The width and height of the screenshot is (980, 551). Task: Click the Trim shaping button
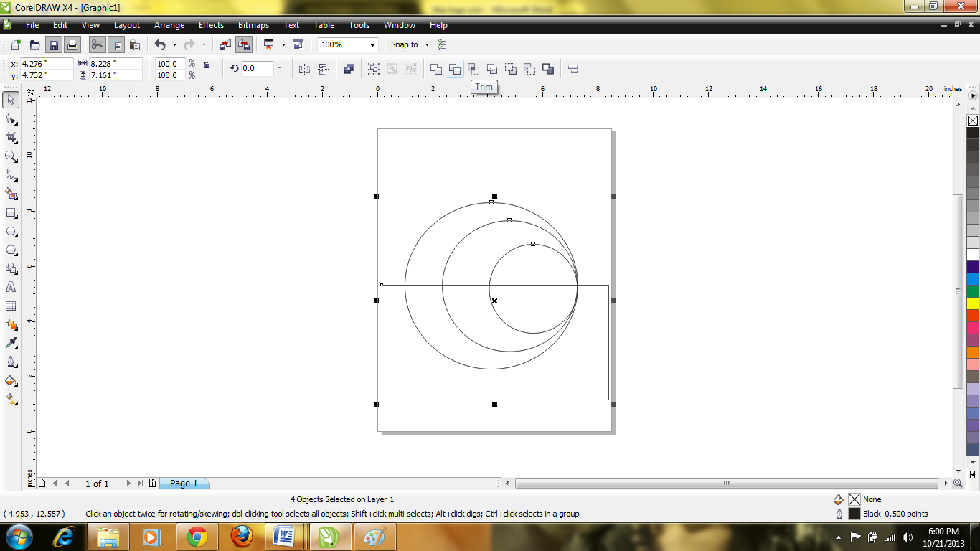(x=455, y=69)
